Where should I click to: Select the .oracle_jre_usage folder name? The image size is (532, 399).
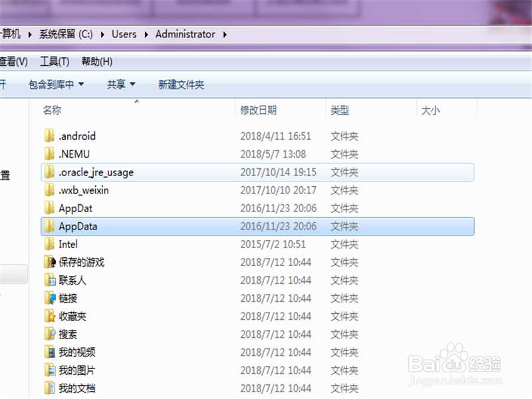click(x=96, y=172)
